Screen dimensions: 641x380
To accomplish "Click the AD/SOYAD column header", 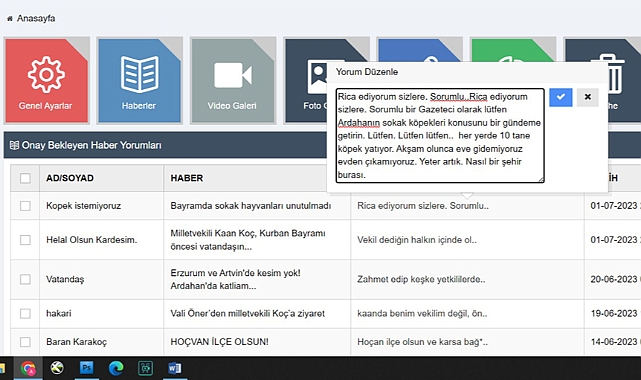I will tap(70, 178).
